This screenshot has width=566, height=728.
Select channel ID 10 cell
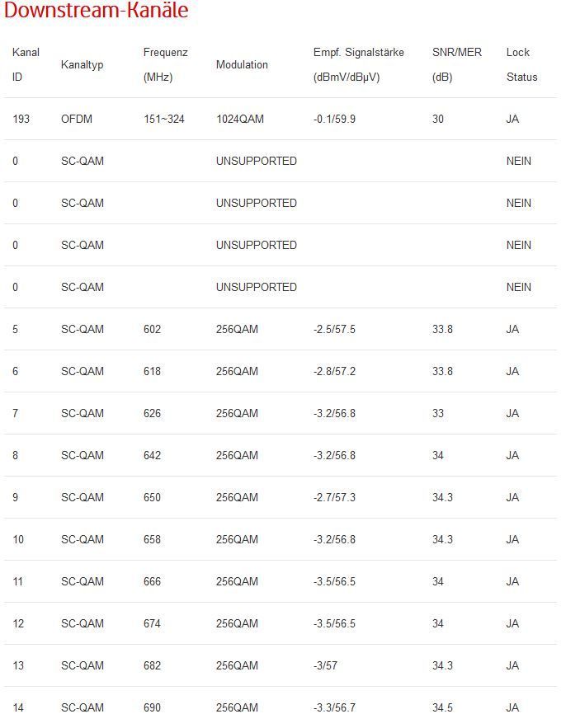click(x=18, y=539)
